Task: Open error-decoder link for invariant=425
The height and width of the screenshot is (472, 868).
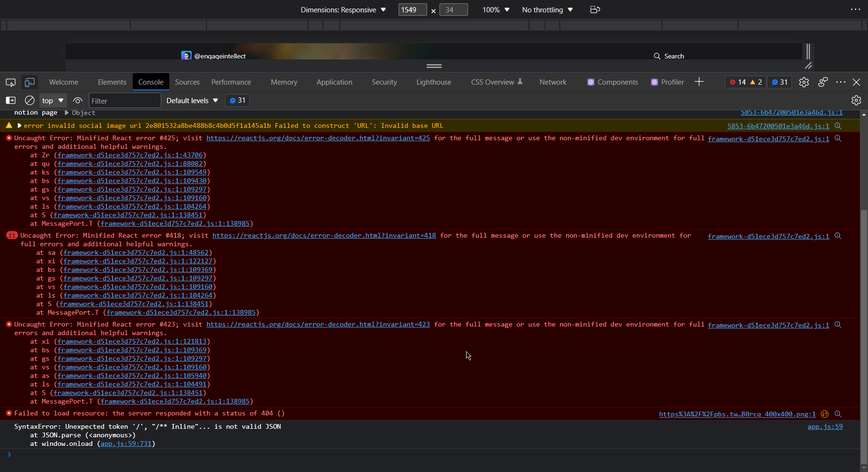Action: coord(318,138)
